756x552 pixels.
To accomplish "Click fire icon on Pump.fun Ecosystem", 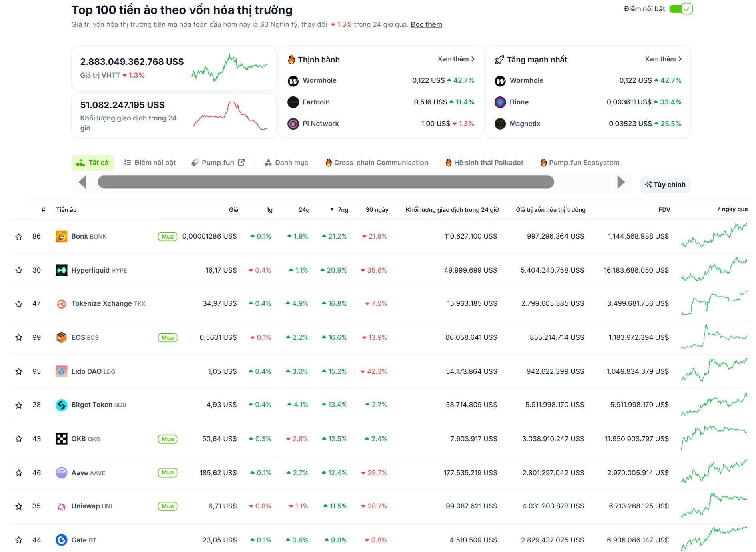I will pyautogui.click(x=543, y=162).
